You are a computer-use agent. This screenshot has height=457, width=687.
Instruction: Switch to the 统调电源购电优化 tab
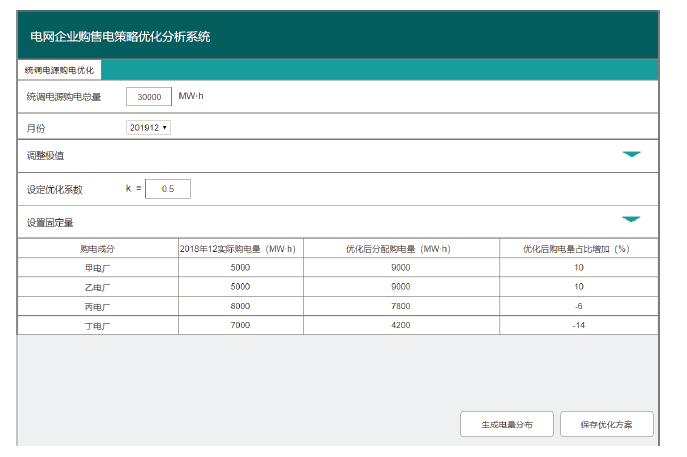pyautogui.click(x=59, y=70)
